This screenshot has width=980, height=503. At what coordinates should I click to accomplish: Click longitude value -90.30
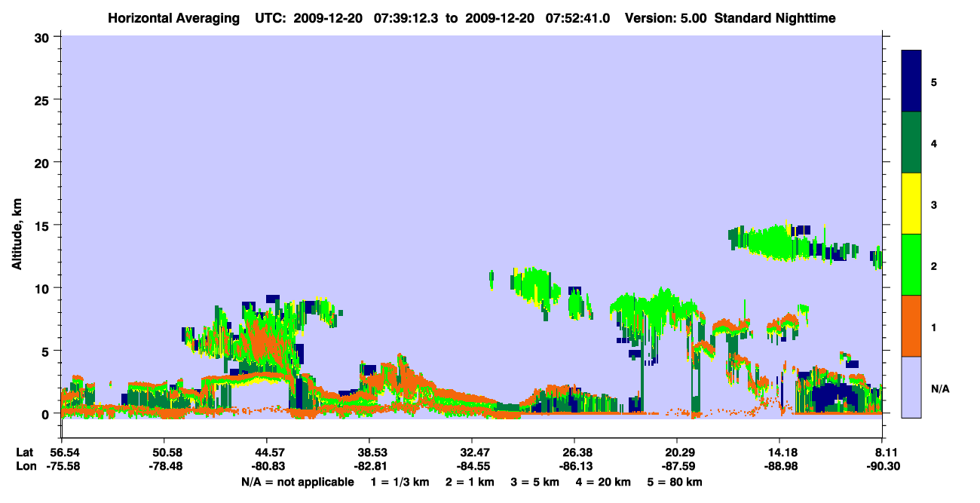pos(883,467)
